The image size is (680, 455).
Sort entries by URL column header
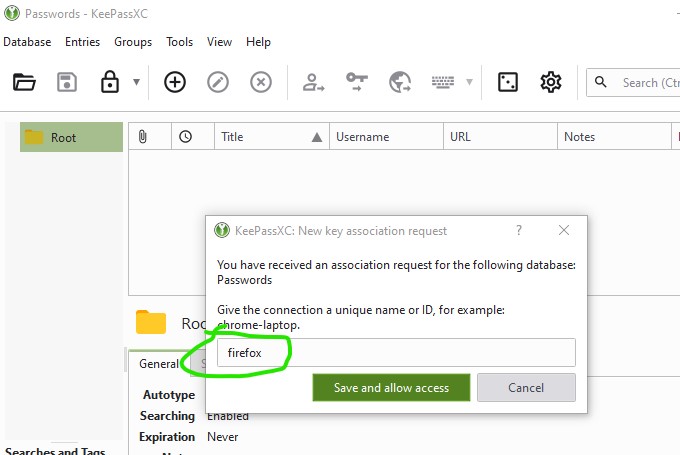coord(500,137)
